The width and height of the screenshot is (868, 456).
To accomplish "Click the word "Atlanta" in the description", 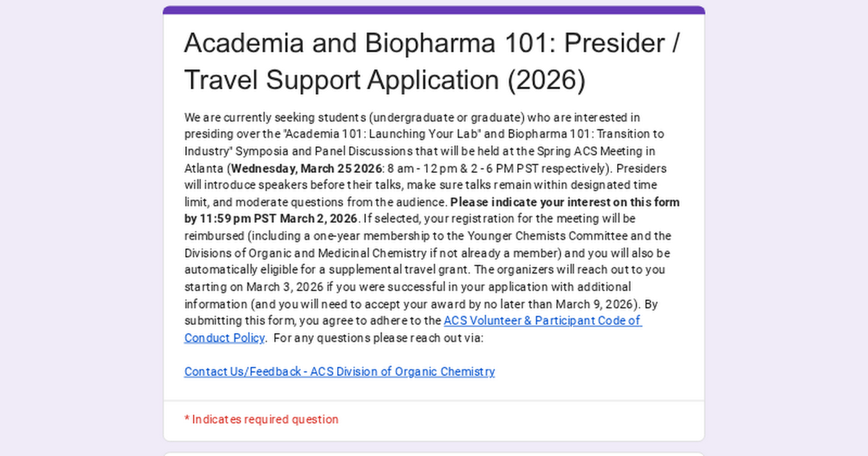I will (x=204, y=169).
